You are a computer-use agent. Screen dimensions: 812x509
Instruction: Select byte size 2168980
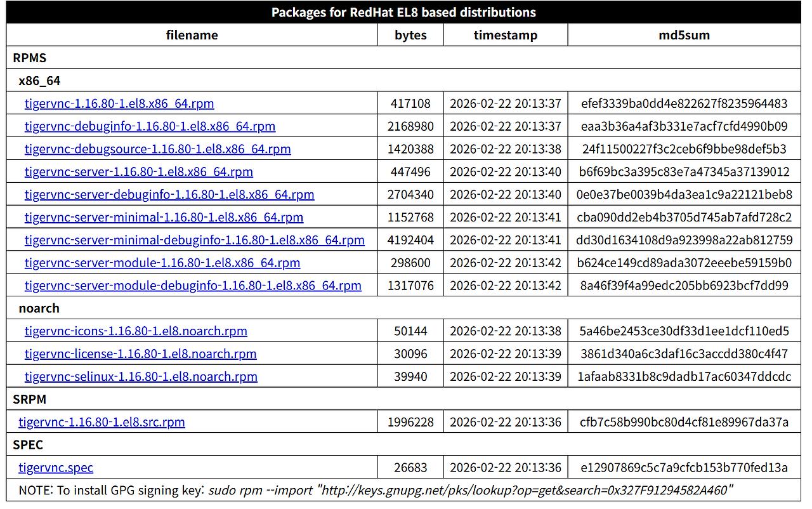411,126
